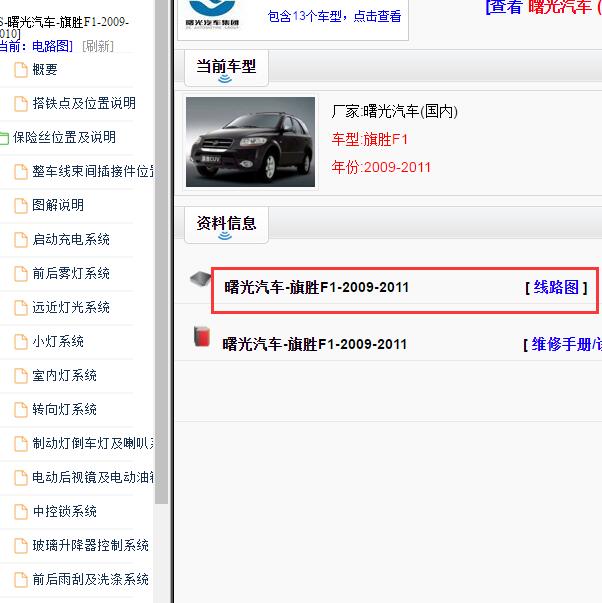Click the 查看 曙光汽车 header link
602x603 pixels.
pyautogui.click(x=544, y=7)
